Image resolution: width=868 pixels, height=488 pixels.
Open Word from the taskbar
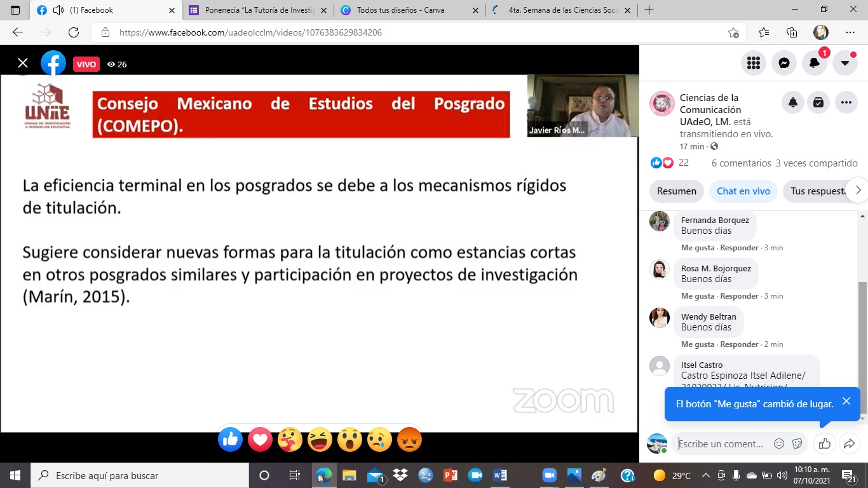[x=500, y=475]
